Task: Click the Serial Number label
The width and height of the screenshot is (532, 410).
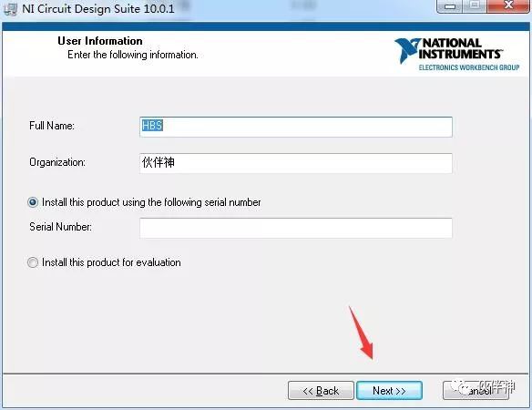Action: [x=60, y=227]
